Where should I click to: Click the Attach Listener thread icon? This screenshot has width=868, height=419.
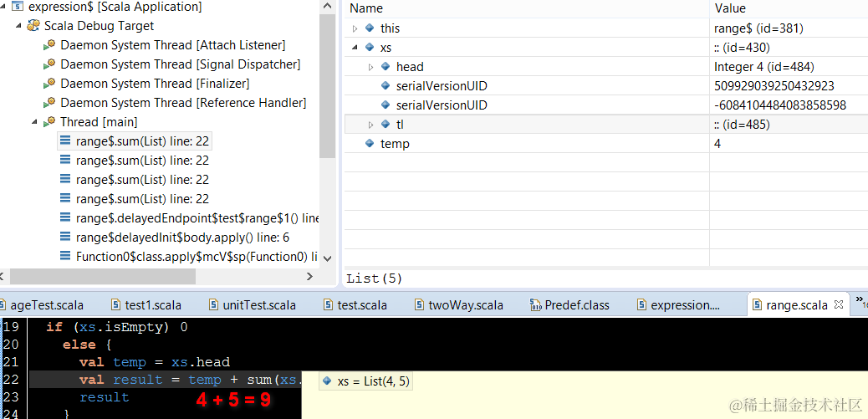click(50, 45)
